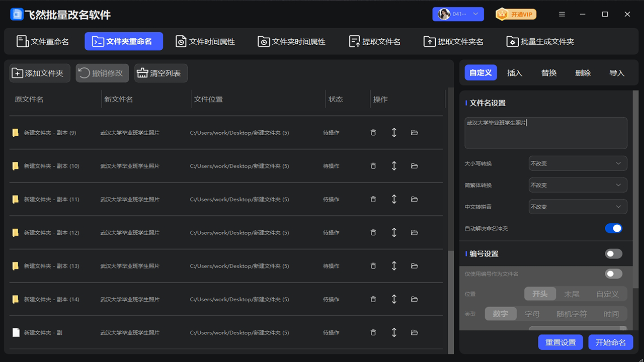
Task: Click the 开通VIP crown icon
Action: point(501,14)
